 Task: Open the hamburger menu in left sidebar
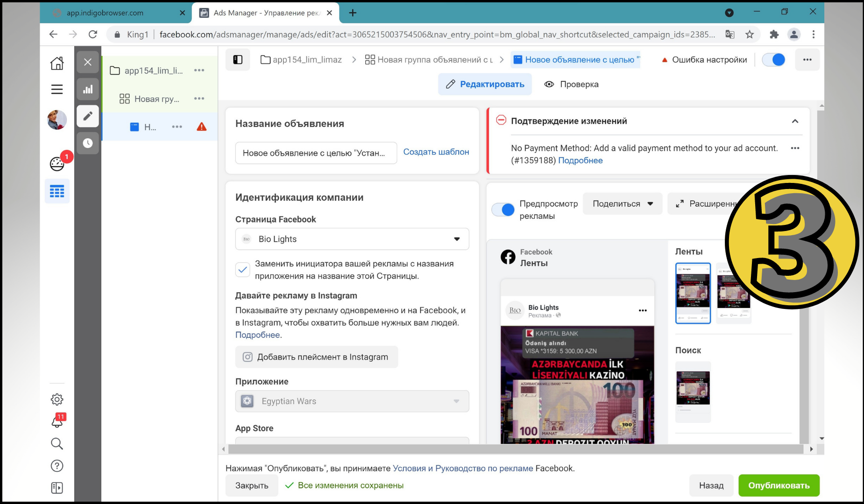57,89
